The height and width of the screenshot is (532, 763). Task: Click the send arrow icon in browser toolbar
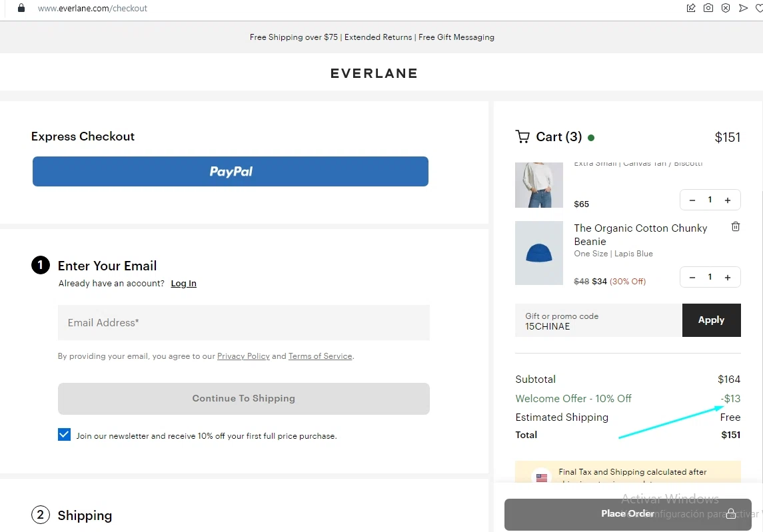coord(743,8)
